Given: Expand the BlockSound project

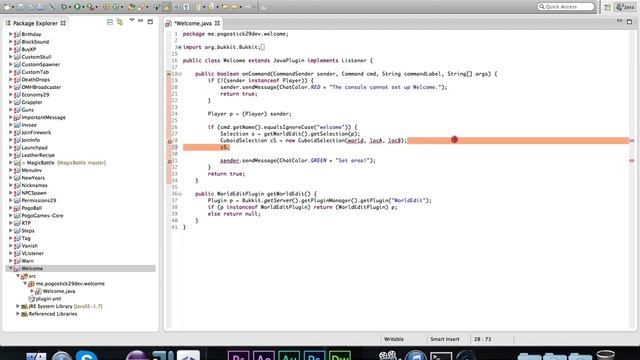Looking at the screenshot, I should pos(10,42).
